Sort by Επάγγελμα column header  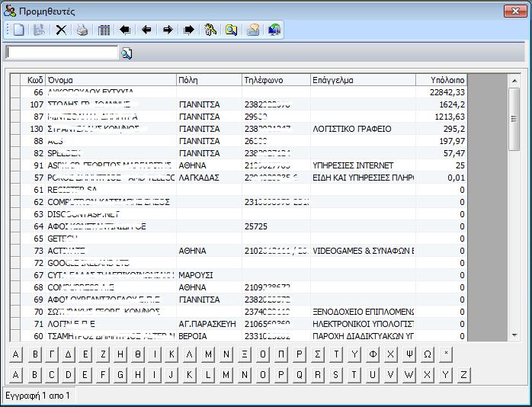[363, 80]
